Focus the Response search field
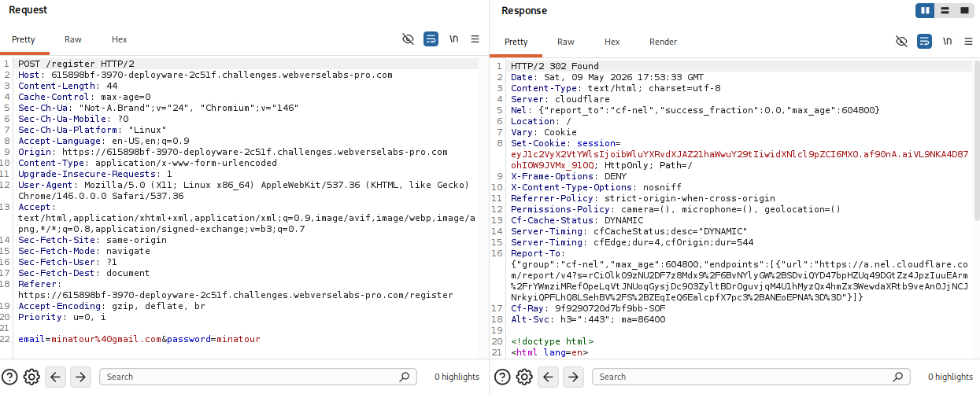 (x=751, y=377)
